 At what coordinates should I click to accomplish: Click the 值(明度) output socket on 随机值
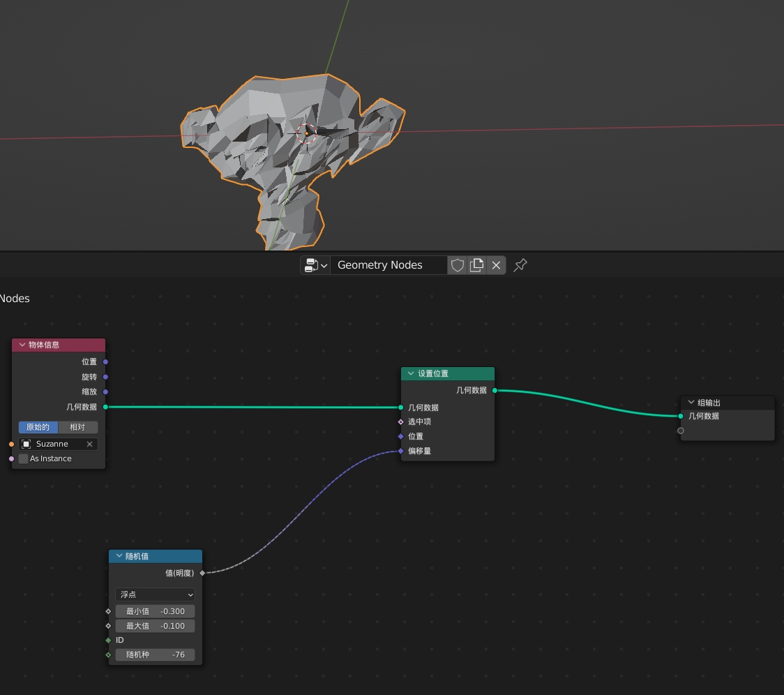point(202,573)
